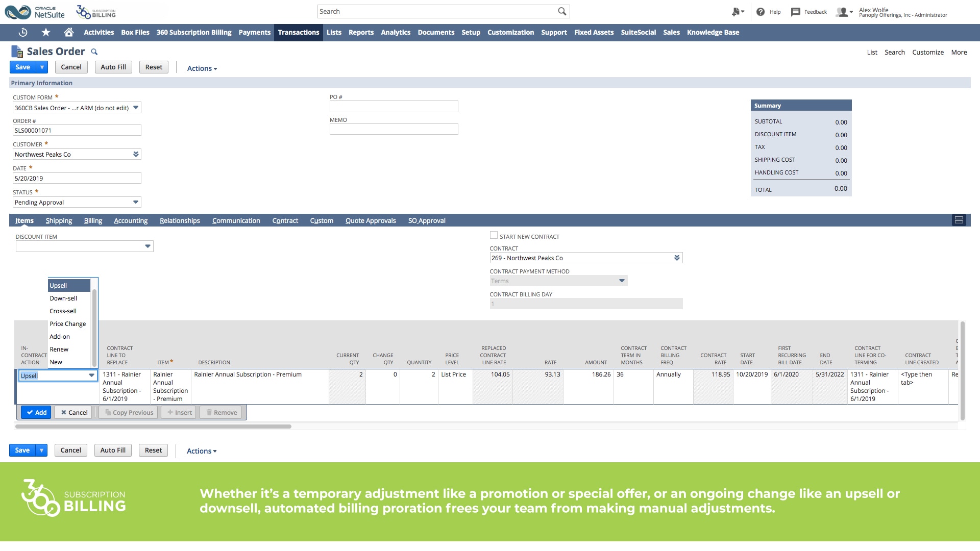Image resolution: width=980 pixels, height=551 pixels.
Task: Switch to the Billing subtab
Action: pos(93,220)
